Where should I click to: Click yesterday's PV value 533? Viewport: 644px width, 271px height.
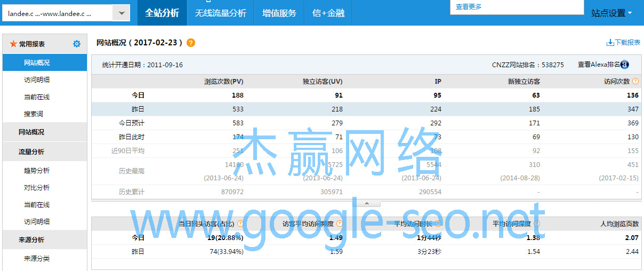[x=238, y=109]
